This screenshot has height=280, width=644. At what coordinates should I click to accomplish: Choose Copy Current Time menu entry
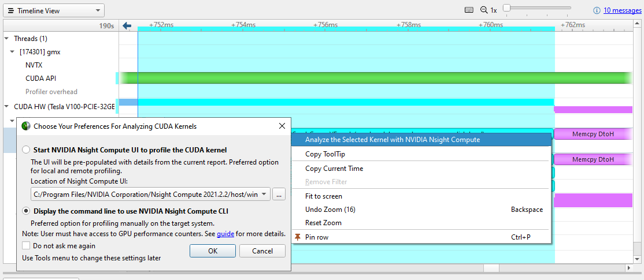421,169
